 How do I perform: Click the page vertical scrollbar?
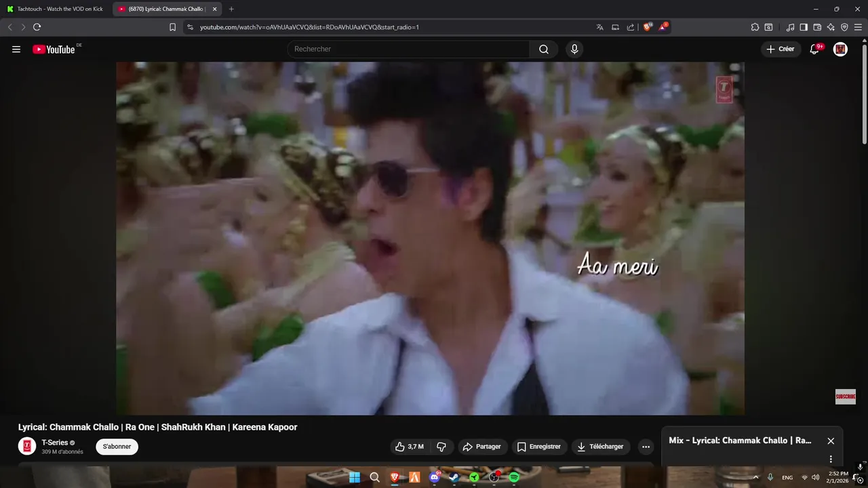[x=864, y=95]
